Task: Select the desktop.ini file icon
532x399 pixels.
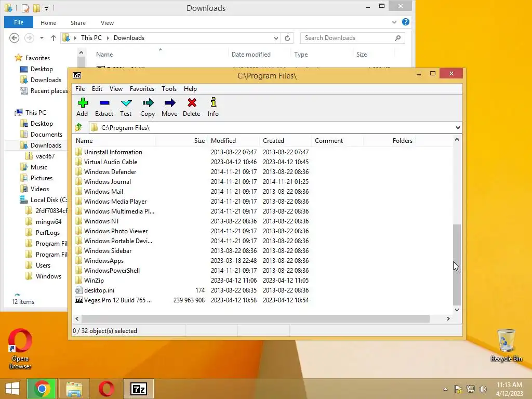Action: coord(79,290)
